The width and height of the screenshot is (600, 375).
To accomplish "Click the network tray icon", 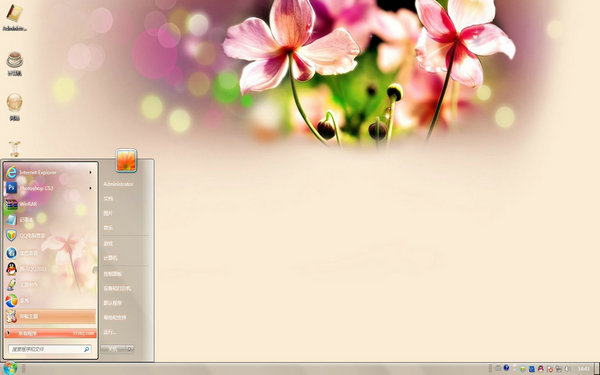I will pos(559,369).
